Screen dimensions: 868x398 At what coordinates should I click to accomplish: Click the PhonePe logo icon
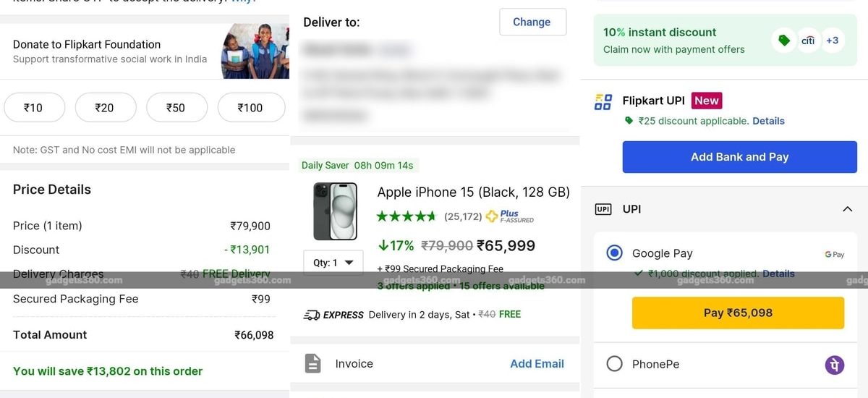(x=834, y=364)
